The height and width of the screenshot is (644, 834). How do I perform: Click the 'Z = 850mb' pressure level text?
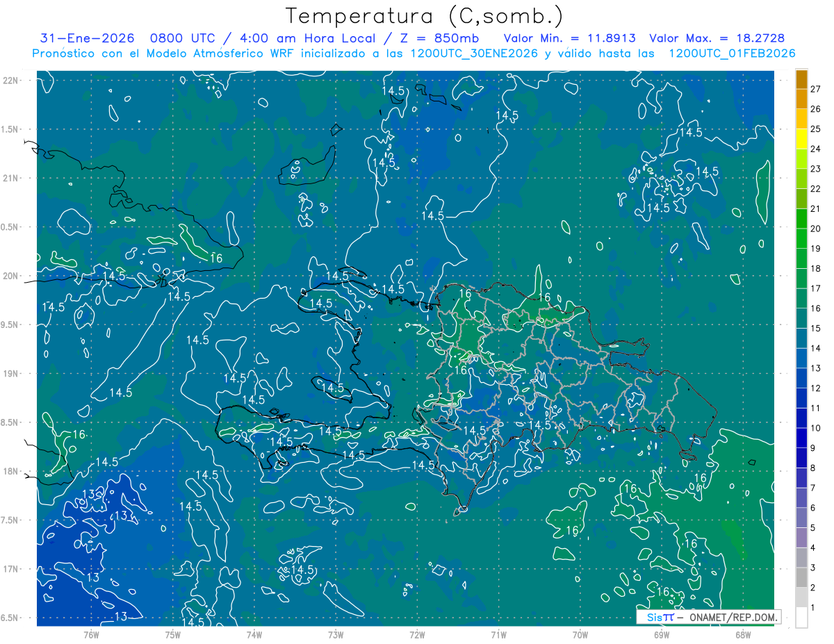click(x=438, y=39)
